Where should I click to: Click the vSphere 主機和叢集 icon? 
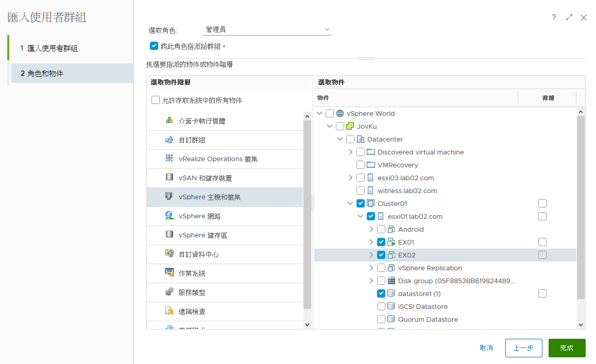click(169, 196)
